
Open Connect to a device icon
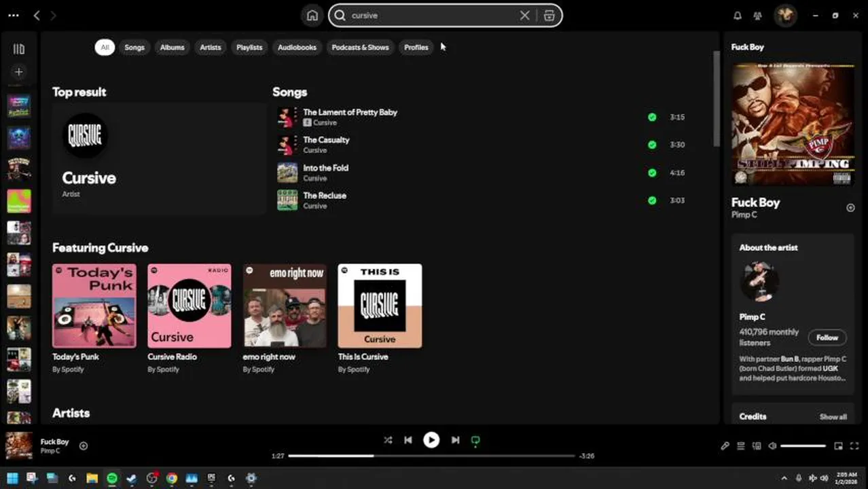coord(757,446)
